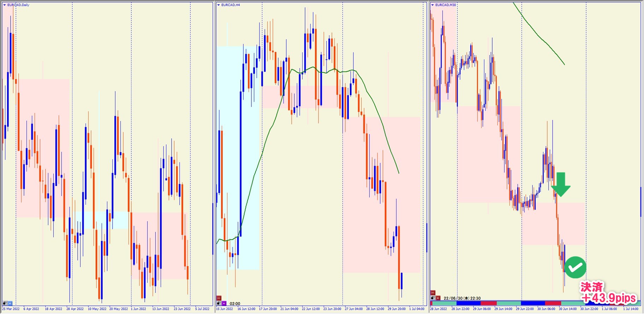Click the red square icon in the M30 chart

click(x=438, y=298)
